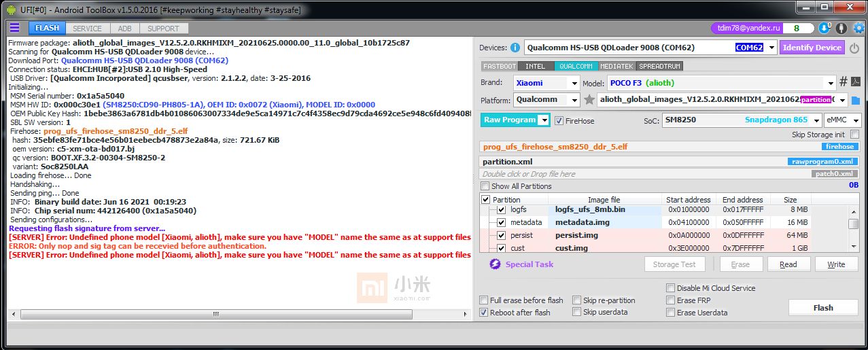Image resolution: width=868 pixels, height=350 pixels.
Task: Uncheck the persist partition checkbox
Action: pos(502,235)
